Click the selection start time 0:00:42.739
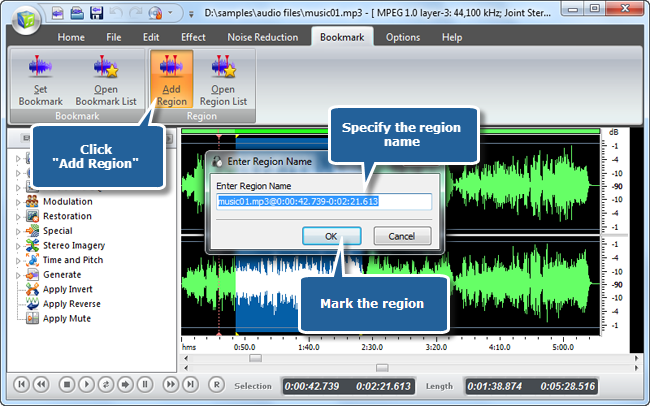 (312, 387)
